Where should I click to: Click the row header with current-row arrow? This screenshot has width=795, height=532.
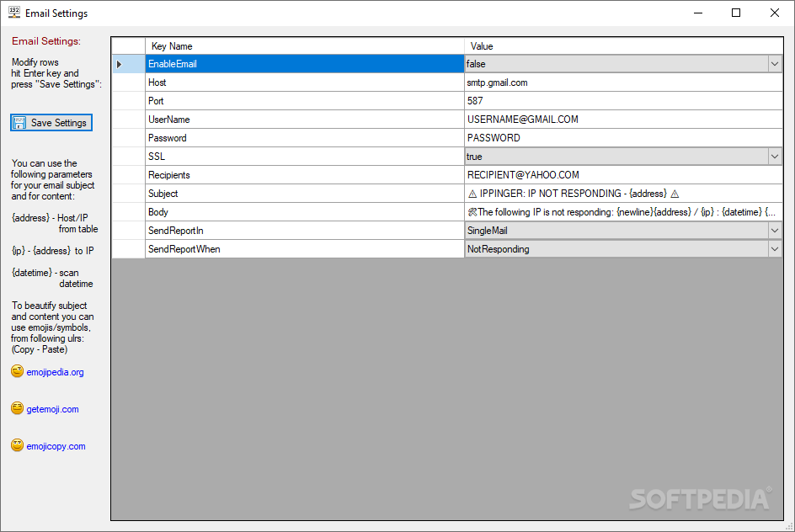(x=128, y=64)
